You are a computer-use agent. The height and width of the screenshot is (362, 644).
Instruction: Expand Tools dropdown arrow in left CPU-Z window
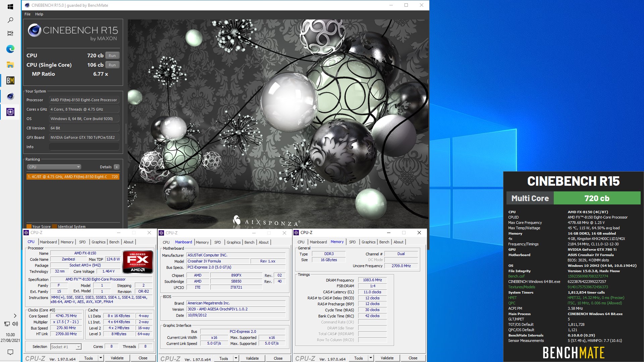[101, 358]
